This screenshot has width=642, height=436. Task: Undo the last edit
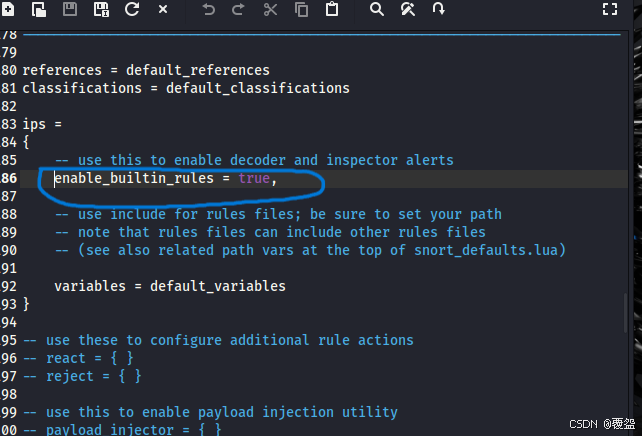208,9
